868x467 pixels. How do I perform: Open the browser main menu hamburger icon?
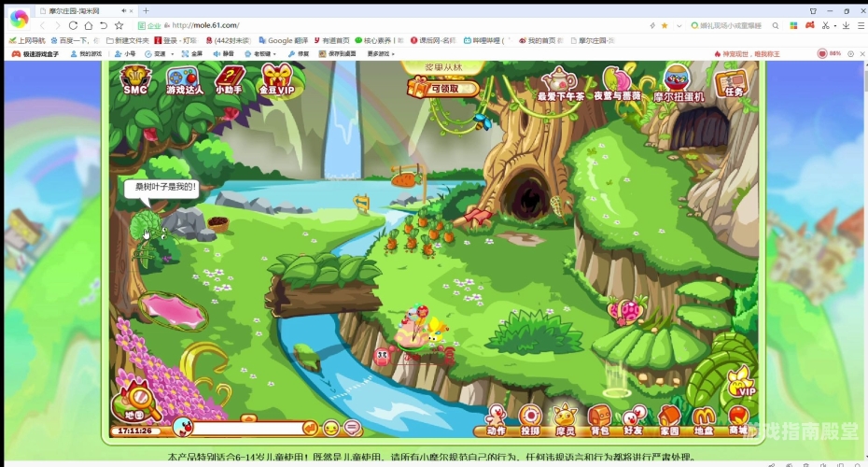[861, 25]
